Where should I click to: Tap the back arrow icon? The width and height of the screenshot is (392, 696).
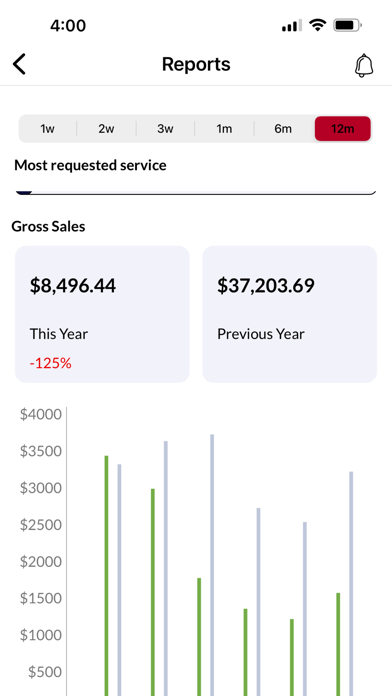pyautogui.click(x=19, y=64)
